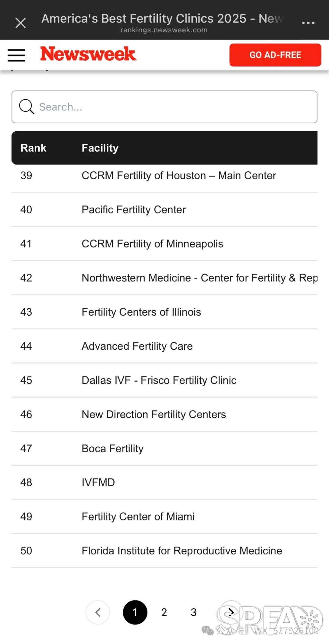
Task: Select page 1 in pagination
Action: pos(135,612)
